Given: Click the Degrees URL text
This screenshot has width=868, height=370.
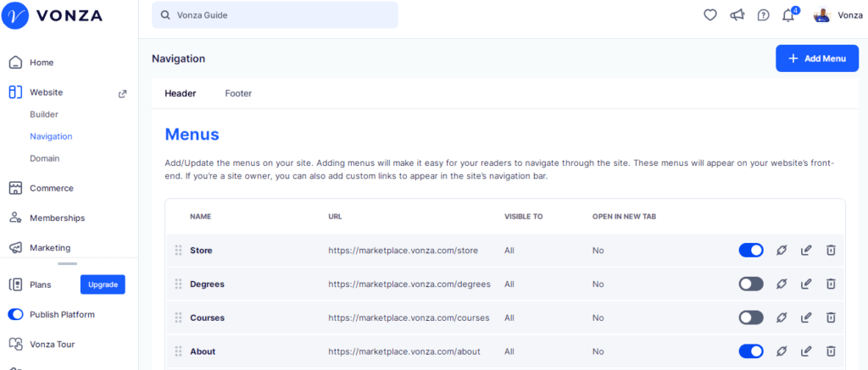Looking at the screenshot, I should click(409, 284).
